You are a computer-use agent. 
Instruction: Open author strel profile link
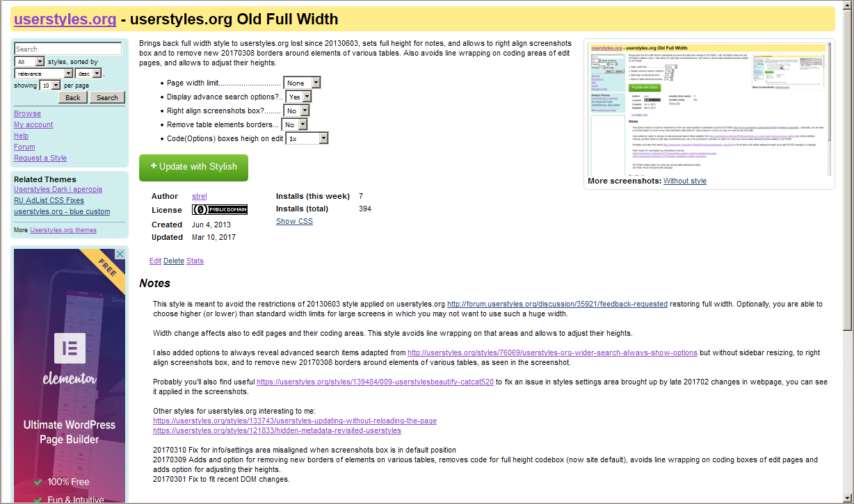[199, 196]
